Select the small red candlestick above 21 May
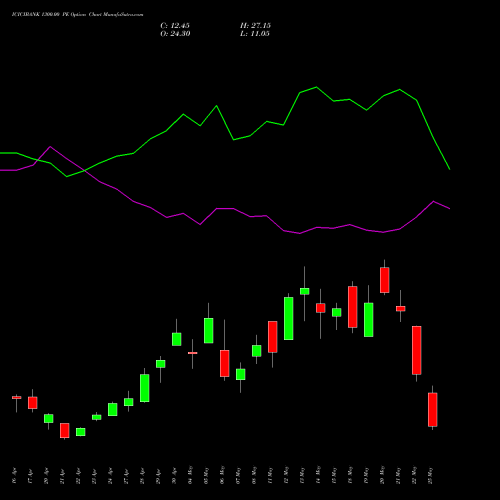Screen dimensions: 500x500 pos(401,309)
